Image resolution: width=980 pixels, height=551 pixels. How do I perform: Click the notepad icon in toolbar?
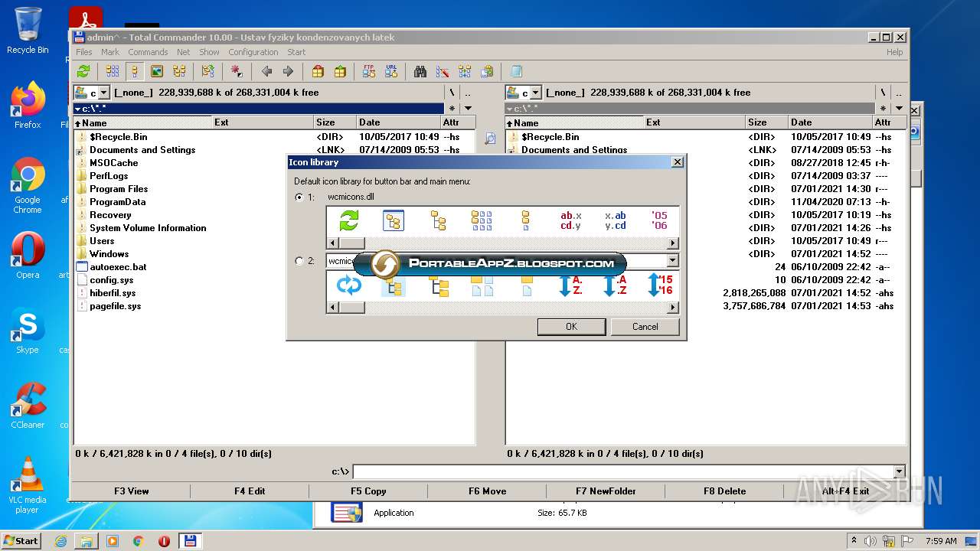click(516, 71)
